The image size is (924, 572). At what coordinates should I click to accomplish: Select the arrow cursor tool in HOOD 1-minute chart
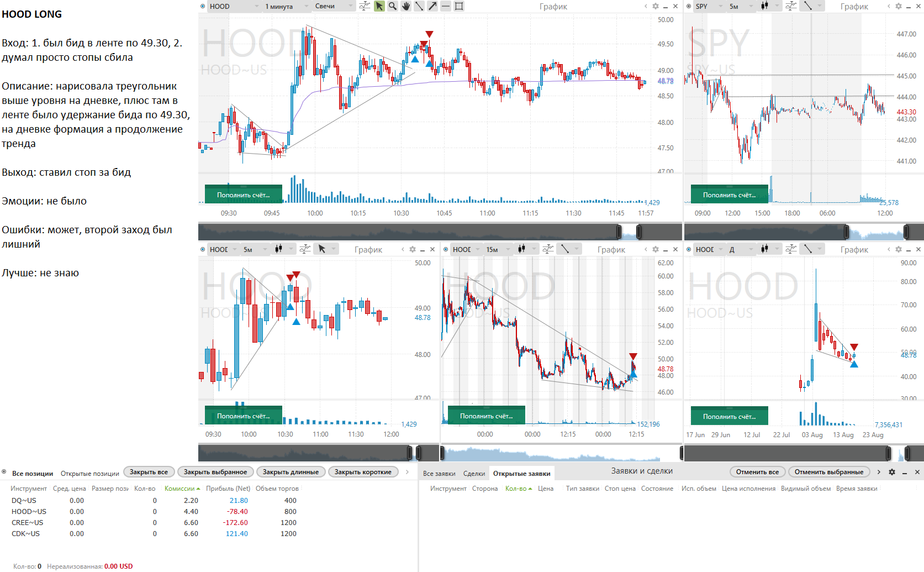379,6
